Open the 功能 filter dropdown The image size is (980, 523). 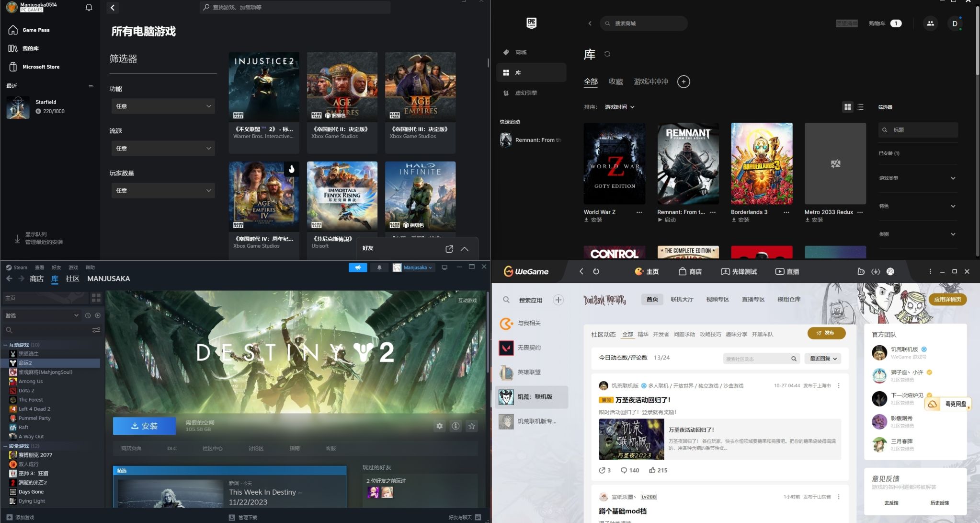[163, 106]
